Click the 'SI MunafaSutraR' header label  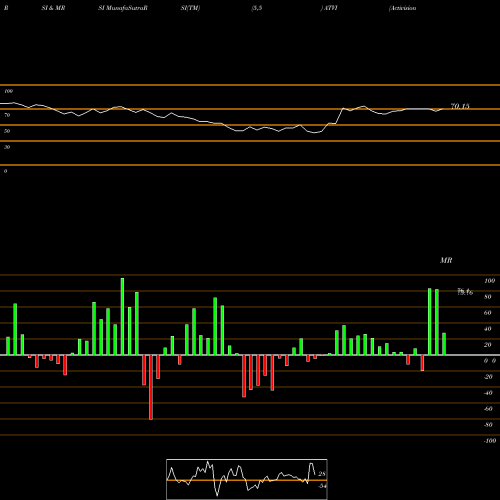[x=123, y=8]
